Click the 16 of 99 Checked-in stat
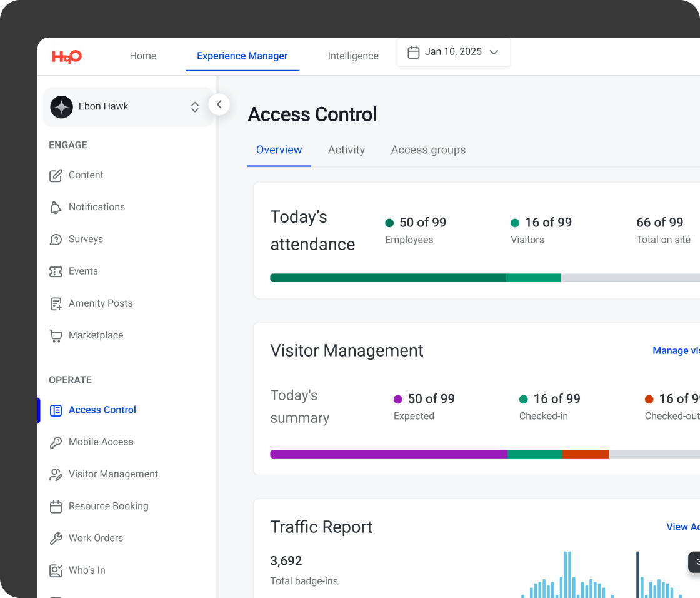Screen dimensions: 700x598 pos(549,407)
